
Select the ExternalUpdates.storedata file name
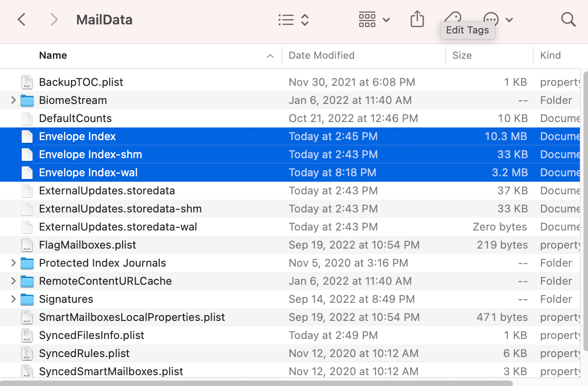click(x=107, y=191)
